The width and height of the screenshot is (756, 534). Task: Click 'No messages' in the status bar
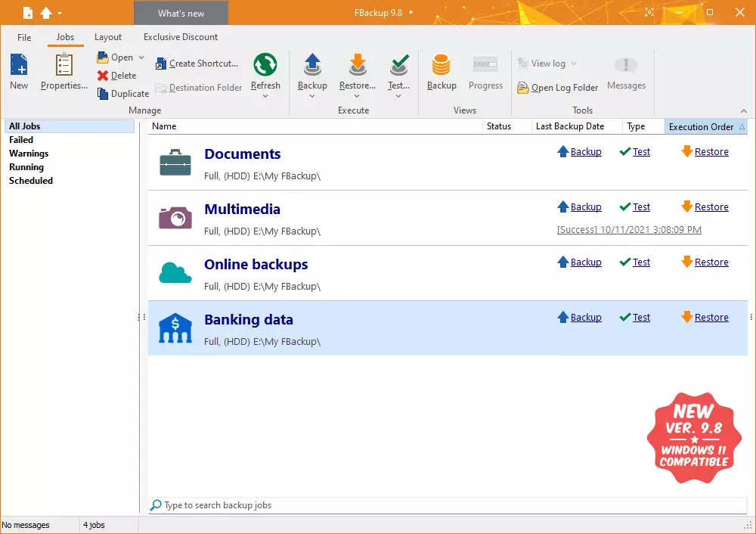point(26,525)
